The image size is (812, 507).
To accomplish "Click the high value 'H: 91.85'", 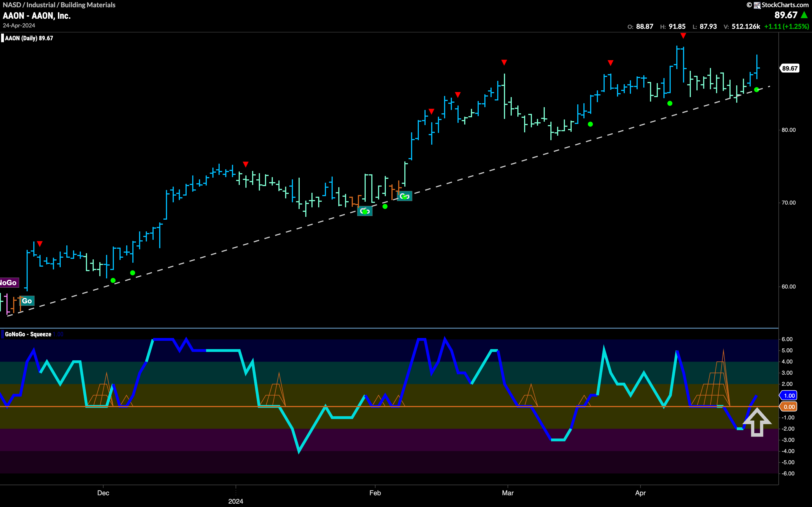I will coord(673,27).
